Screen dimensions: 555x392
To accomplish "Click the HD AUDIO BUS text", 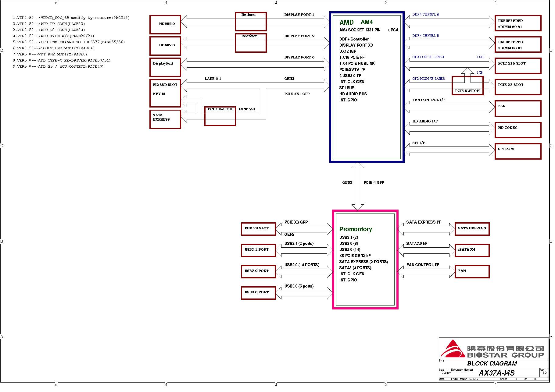I will click(x=353, y=94).
